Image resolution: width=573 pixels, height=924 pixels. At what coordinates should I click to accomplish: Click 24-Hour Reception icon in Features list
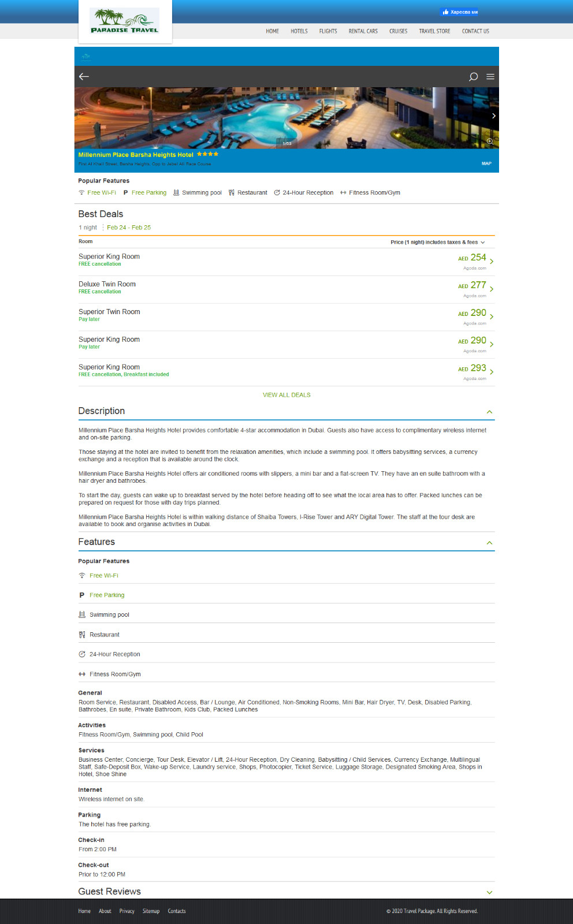(82, 654)
